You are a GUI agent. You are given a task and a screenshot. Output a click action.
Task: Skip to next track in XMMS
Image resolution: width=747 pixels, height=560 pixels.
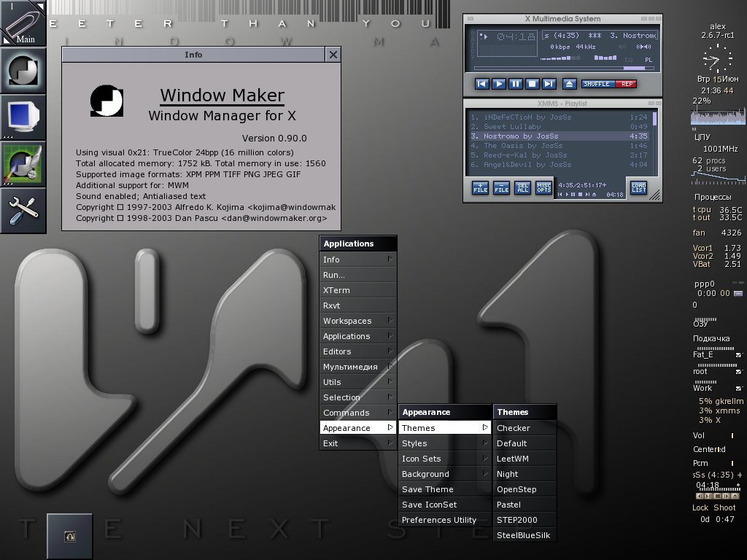[x=549, y=84]
